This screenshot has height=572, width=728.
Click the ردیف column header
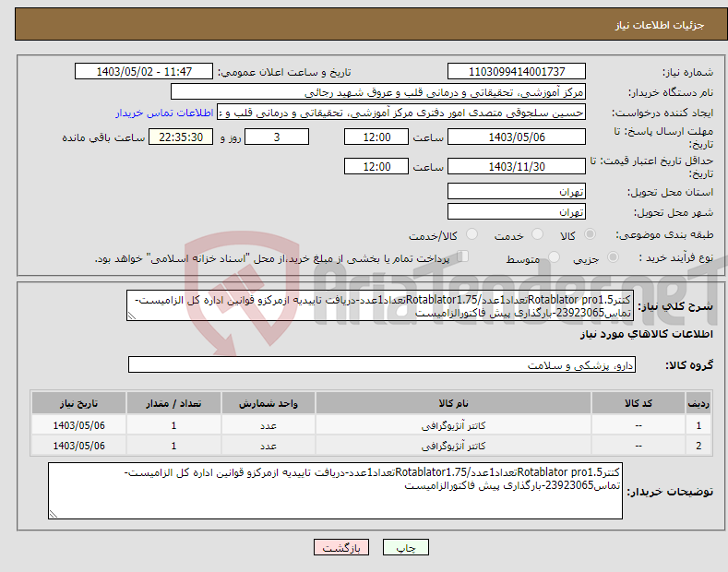coord(698,403)
